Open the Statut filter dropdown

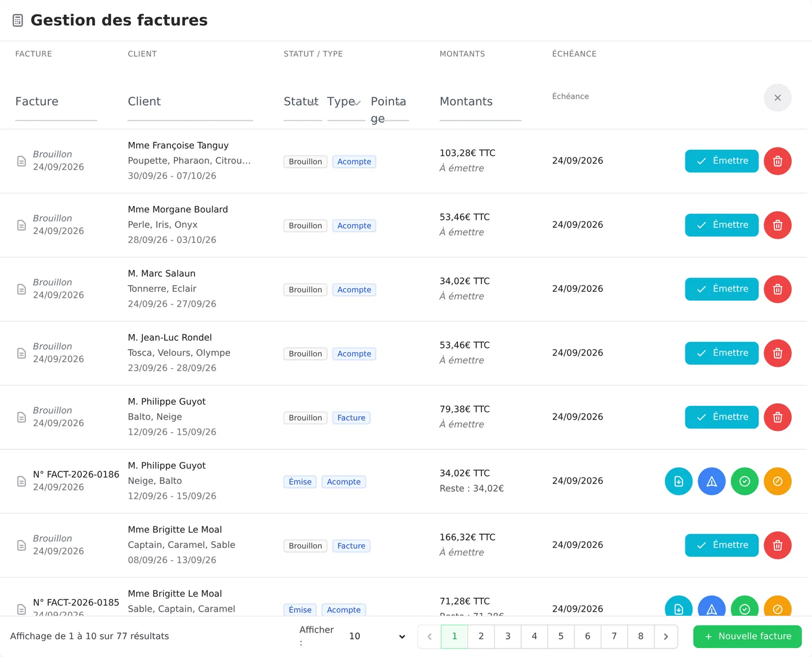303,102
